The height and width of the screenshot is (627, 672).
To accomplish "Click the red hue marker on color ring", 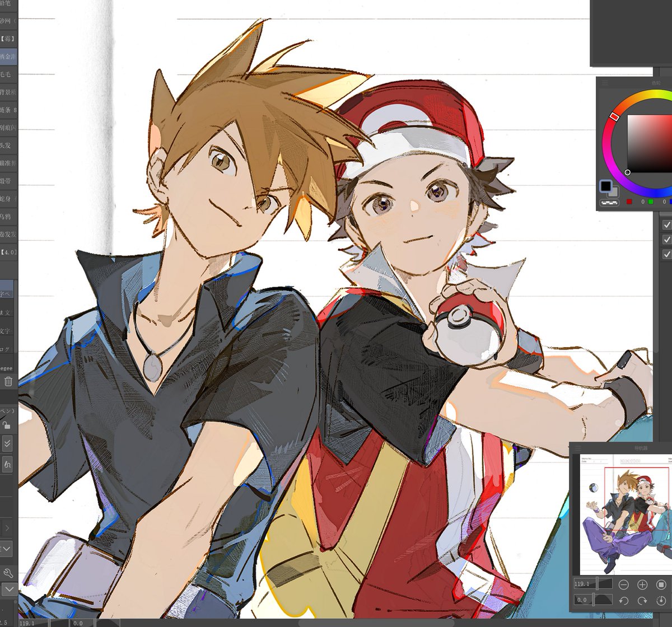I will point(614,116).
